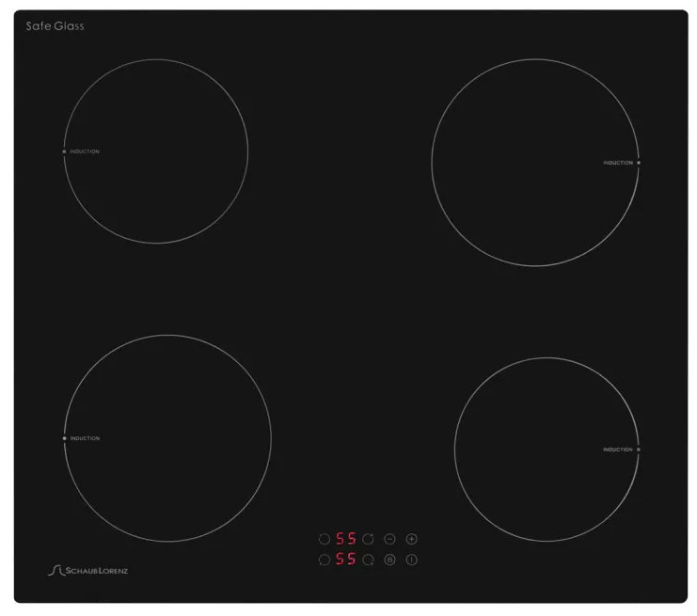This screenshot has width=697, height=616.
Task: Click the Safe Glass label
Action: point(55,26)
